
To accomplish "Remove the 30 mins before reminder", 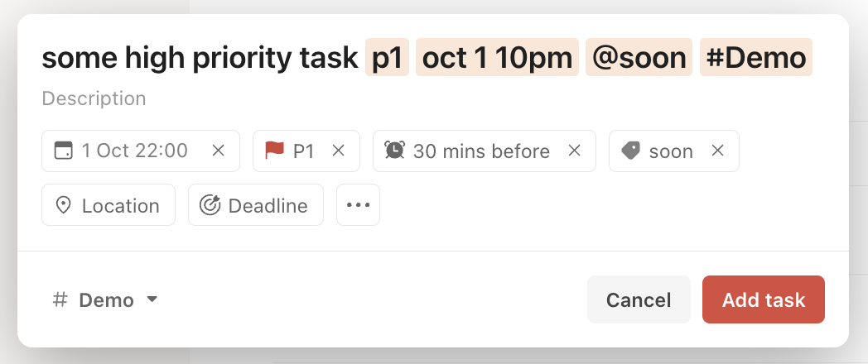I will pyautogui.click(x=575, y=151).
